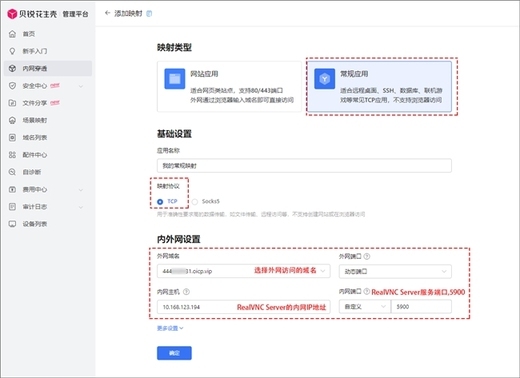The image size is (520, 378).
Task: Open the 外网域名 oicp.vip dropdown
Action: pyautogui.click(x=244, y=271)
